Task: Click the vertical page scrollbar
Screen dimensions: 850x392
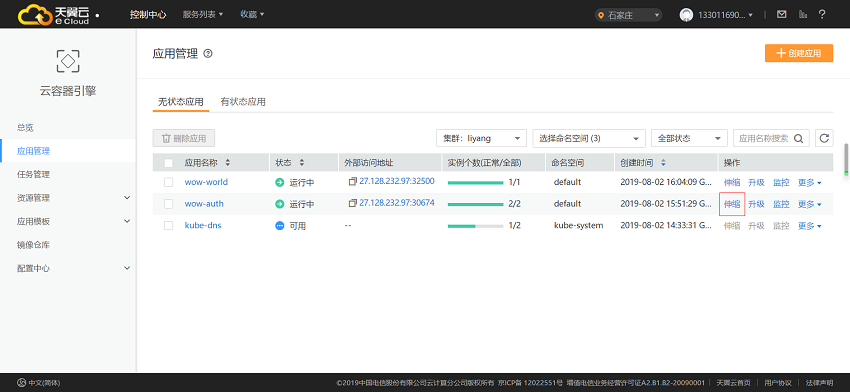Action: (846, 160)
